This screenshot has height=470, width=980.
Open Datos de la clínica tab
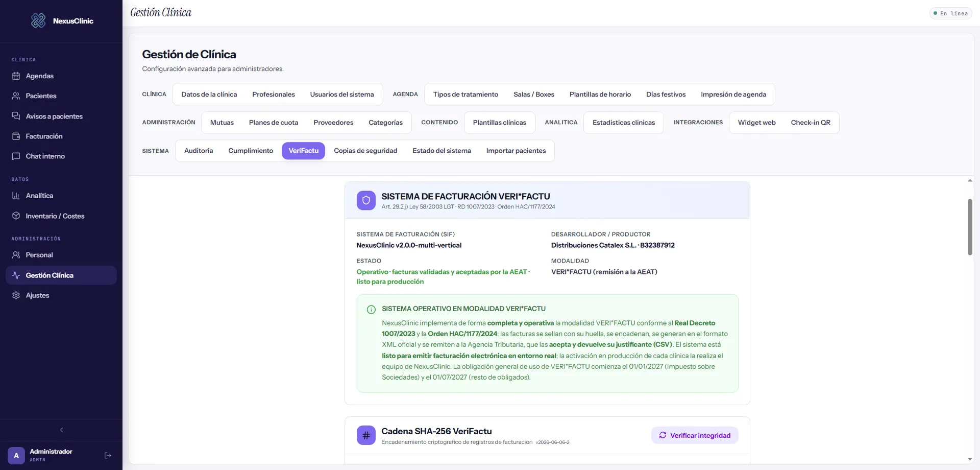point(209,95)
